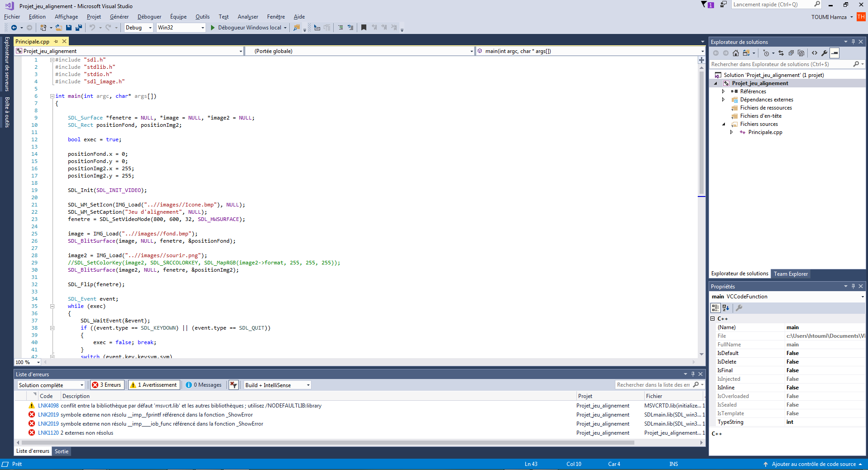Viewport: 868px width, 470px height.
Task: Click the View Code angle brackets icon
Action: click(815, 53)
